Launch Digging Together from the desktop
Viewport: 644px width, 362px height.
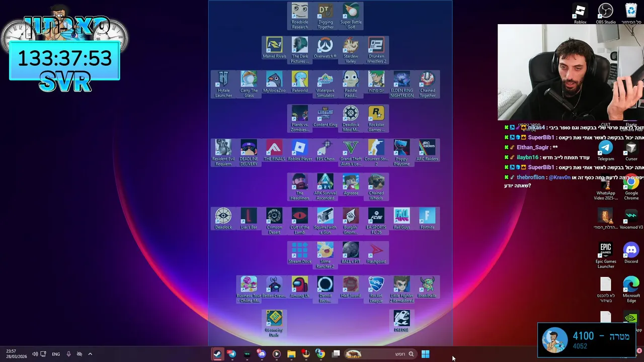326,16
